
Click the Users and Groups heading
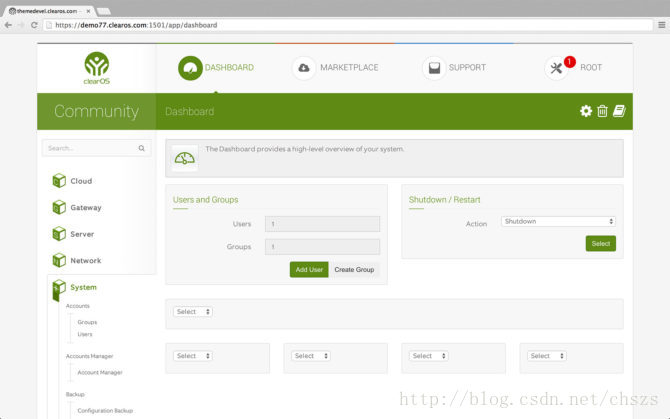[x=206, y=199]
